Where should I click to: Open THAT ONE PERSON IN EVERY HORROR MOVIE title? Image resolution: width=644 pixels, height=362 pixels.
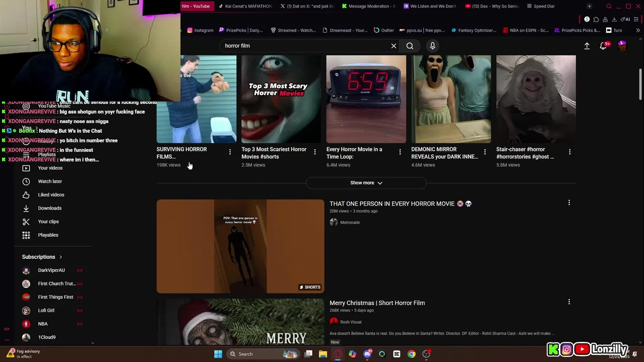pos(400,204)
